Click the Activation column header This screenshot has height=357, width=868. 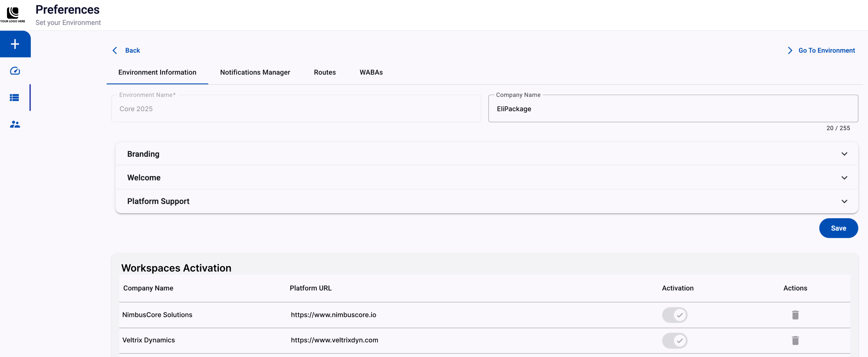tap(678, 288)
